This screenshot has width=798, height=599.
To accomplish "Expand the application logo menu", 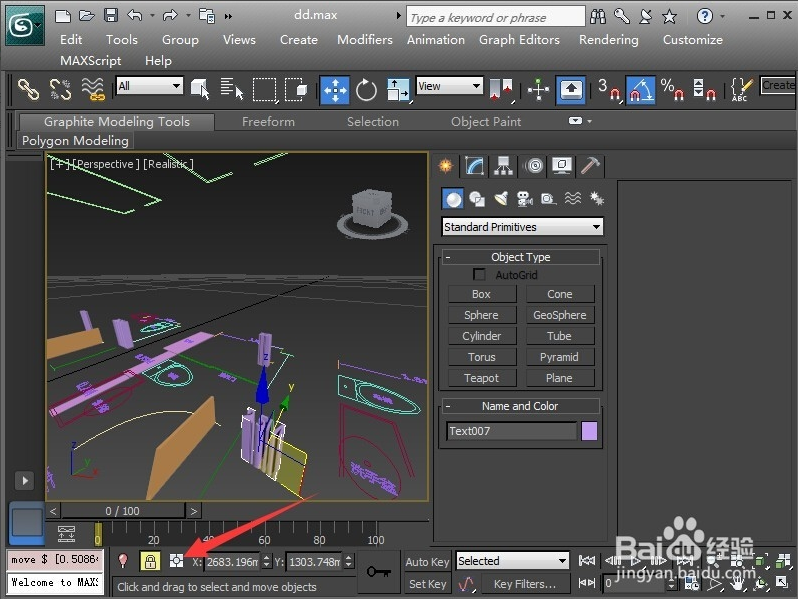I will [24, 25].
